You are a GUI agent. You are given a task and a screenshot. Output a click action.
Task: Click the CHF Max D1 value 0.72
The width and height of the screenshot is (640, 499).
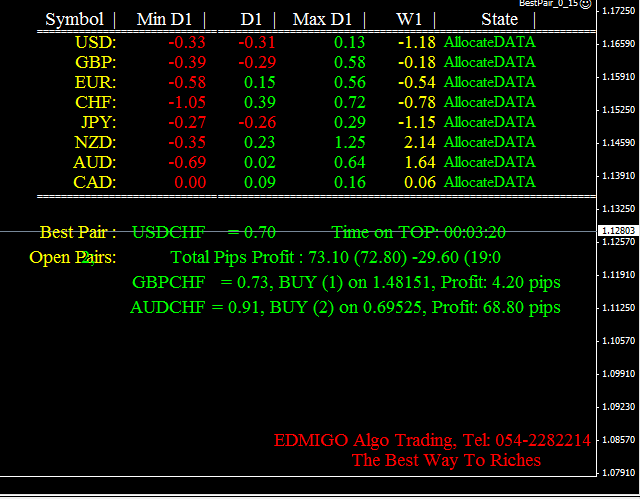pyautogui.click(x=350, y=102)
